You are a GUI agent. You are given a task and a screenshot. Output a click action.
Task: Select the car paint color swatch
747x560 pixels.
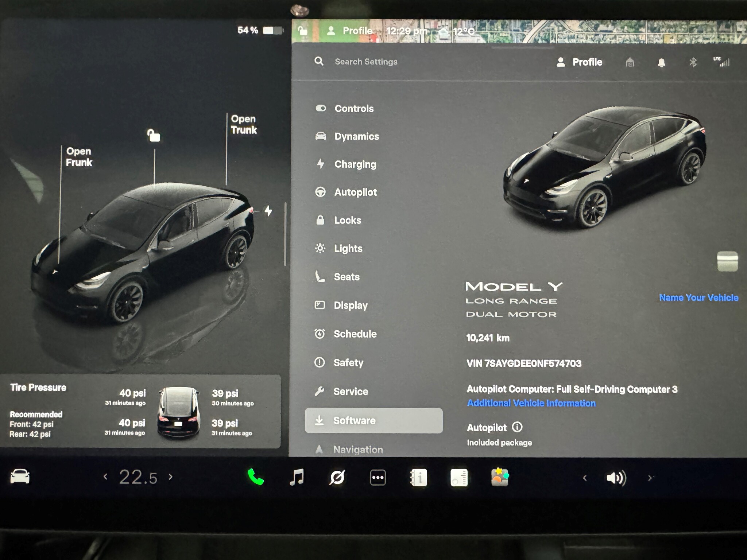tap(727, 261)
